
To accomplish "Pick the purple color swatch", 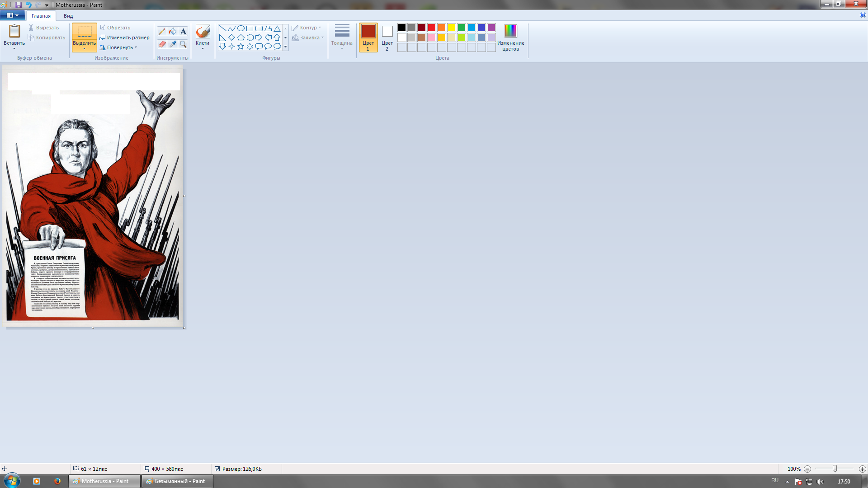I will click(491, 28).
